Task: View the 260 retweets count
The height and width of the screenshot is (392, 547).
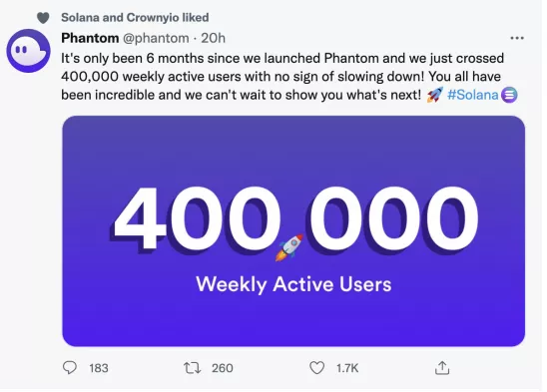Action: tap(223, 368)
